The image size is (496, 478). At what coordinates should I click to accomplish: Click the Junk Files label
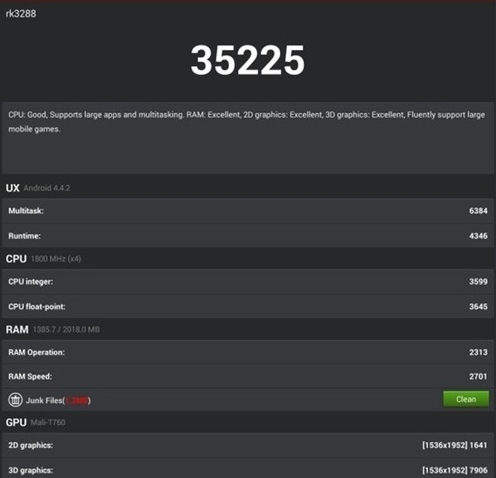tap(58, 400)
